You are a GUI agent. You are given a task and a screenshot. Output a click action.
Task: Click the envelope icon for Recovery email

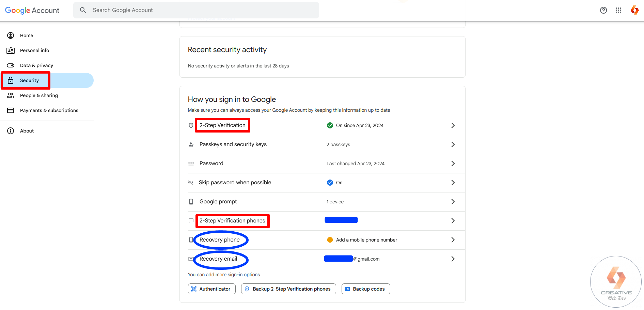click(191, 259)
